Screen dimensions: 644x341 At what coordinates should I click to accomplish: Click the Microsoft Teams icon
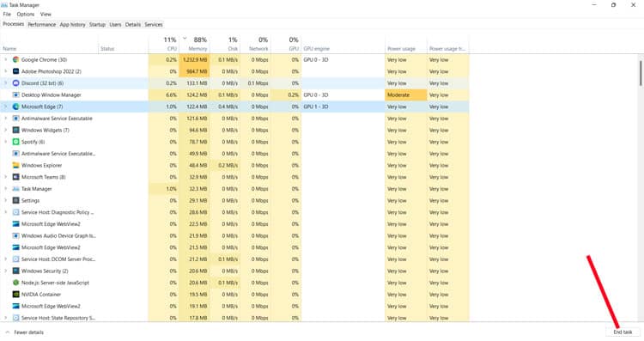pyautogui.click(x=15, y=177)
